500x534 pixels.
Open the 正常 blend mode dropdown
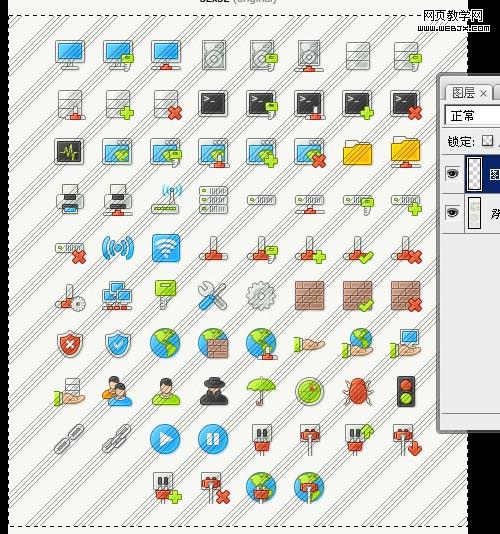pos(473,116)
